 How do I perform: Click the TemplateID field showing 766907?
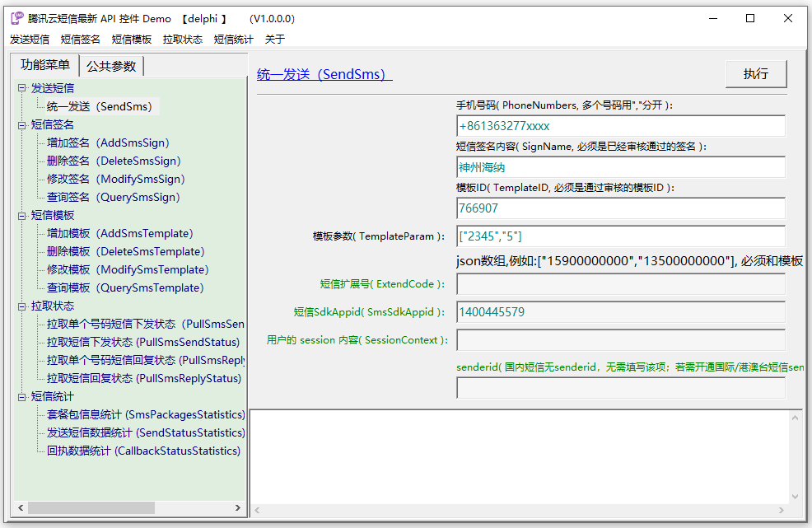pyautogui.click(x=621, y=208)
